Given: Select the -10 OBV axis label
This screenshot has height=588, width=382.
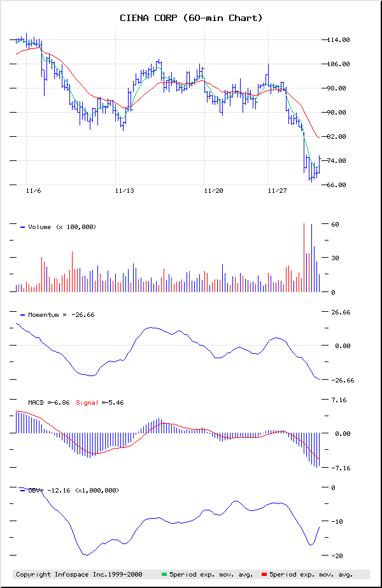Looking at the screenshot, I should [x=337, y=522].
